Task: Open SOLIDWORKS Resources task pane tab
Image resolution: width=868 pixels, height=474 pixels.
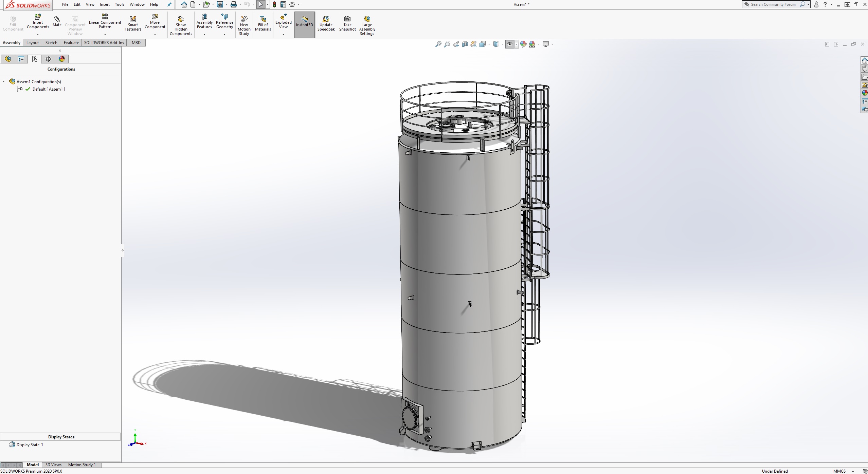Action: point(865,60)
